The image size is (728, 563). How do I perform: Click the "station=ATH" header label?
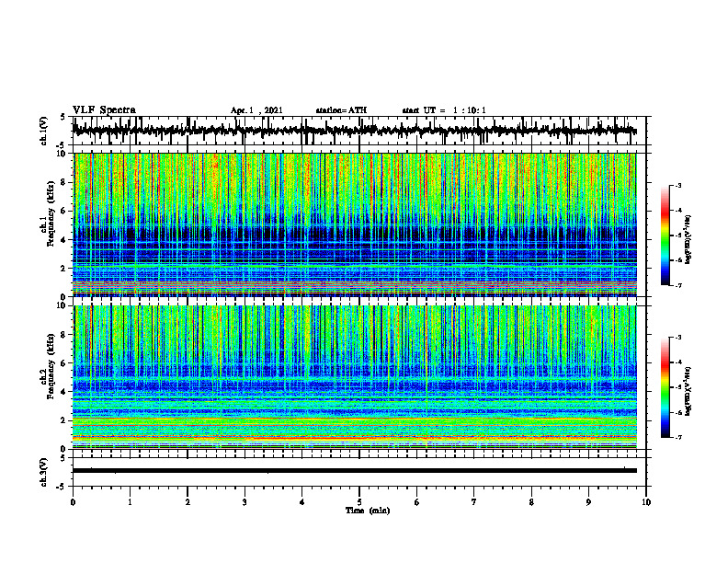coord(341,110)
